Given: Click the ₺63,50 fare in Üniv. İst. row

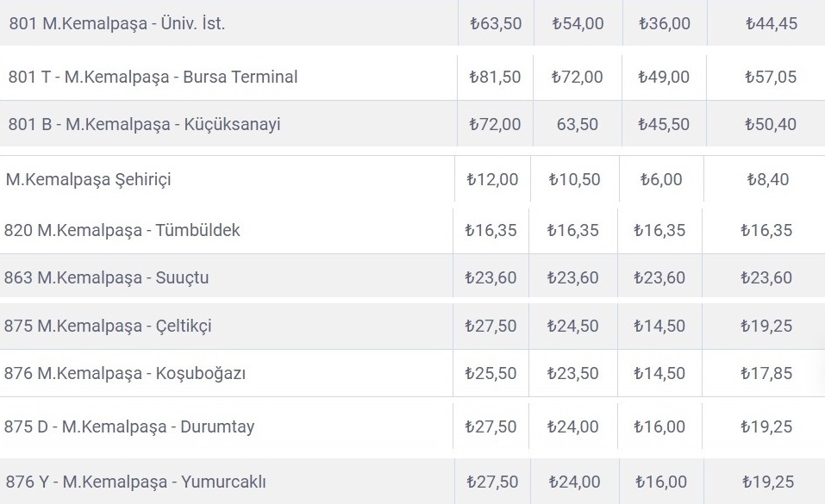Looking at the screenshot, I should 496,24.
